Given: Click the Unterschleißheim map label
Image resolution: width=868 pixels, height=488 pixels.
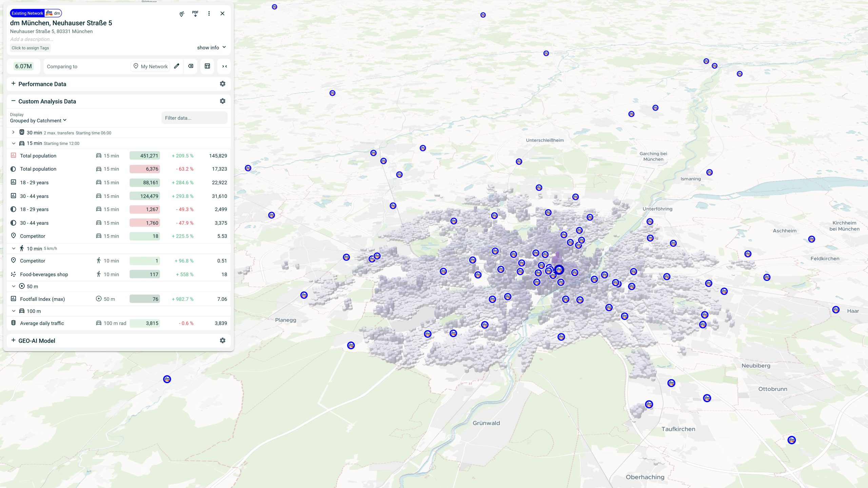Looking at the screenshot, I should (545, 140).
